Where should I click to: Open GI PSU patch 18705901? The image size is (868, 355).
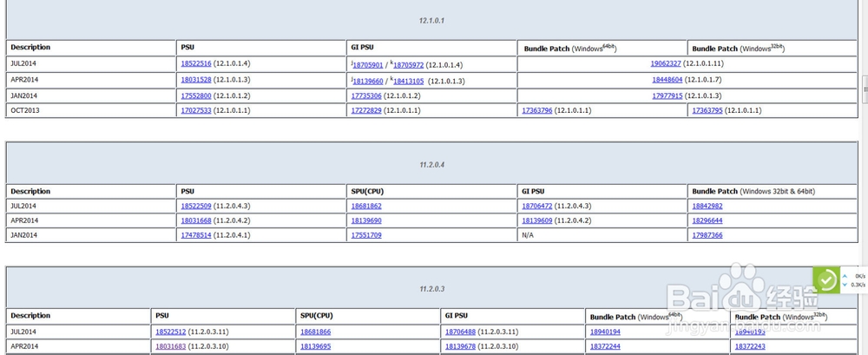click(x=368, y=65)
